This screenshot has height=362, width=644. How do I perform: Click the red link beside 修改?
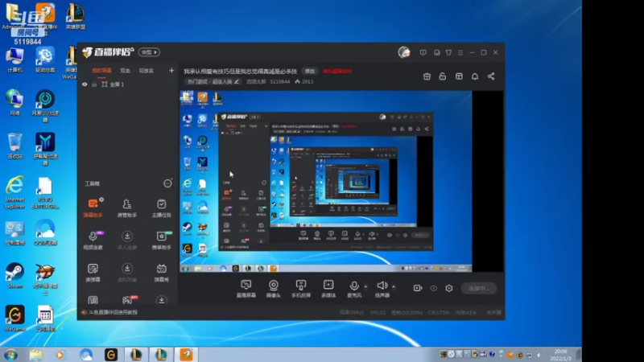[337, 71]
